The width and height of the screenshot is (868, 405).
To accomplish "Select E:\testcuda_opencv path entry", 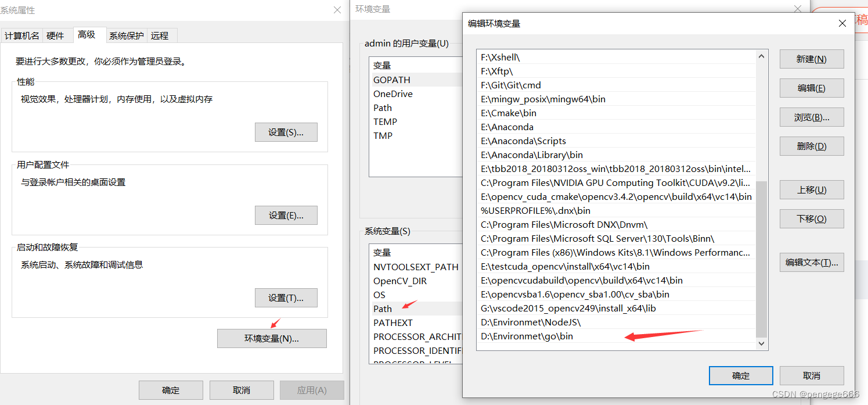I will click(617, 266).
